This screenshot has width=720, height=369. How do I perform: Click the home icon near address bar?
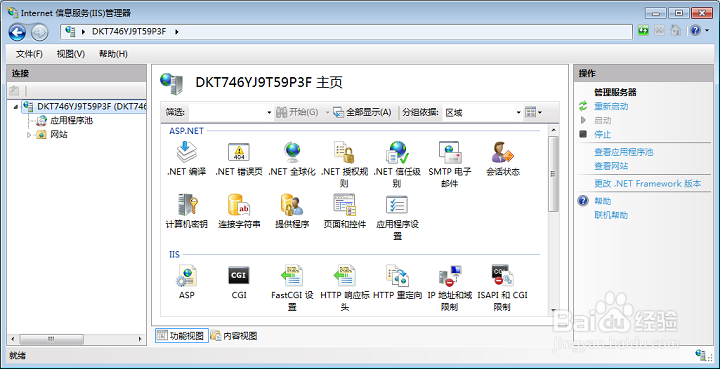click(675, 31)
